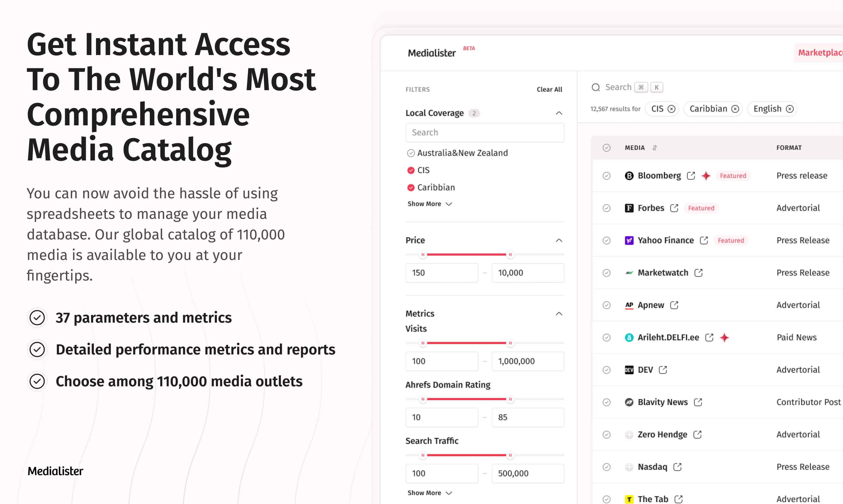This screenshot has width=843, height=504.
Task: Open Blavity News external link icon
Action: click(698, 402)
